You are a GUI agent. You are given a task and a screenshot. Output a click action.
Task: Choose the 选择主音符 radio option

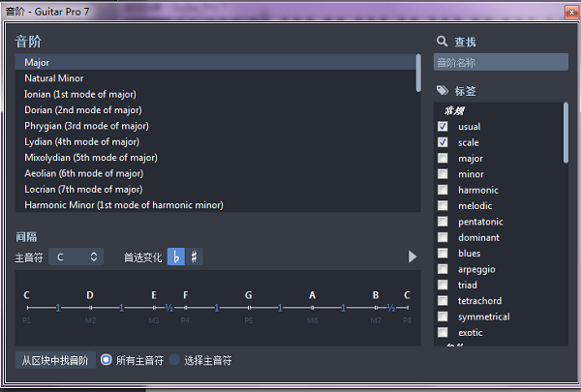click(175, 361)
